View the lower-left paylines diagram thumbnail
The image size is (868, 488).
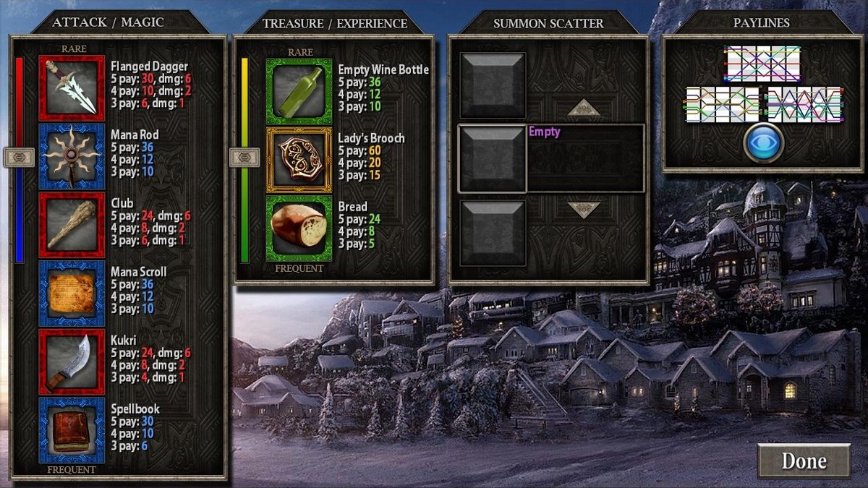[x=723, y=105]
